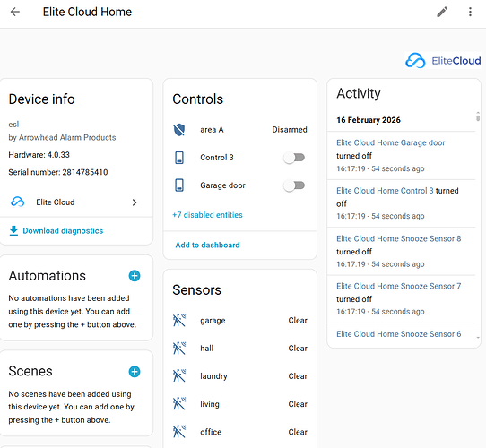Click the laundry motion sensor icon
This screenshot has height=448, width=486.
pos(179,376)
